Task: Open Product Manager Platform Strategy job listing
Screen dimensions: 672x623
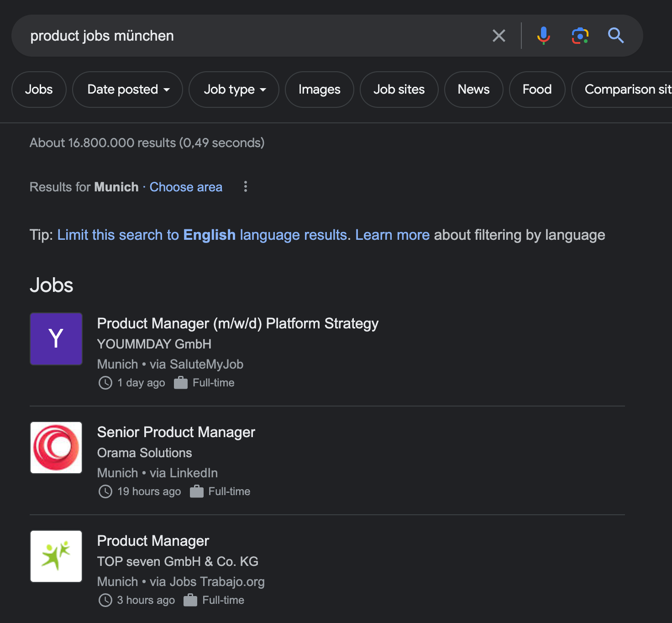Action: [x=238, y=323]
